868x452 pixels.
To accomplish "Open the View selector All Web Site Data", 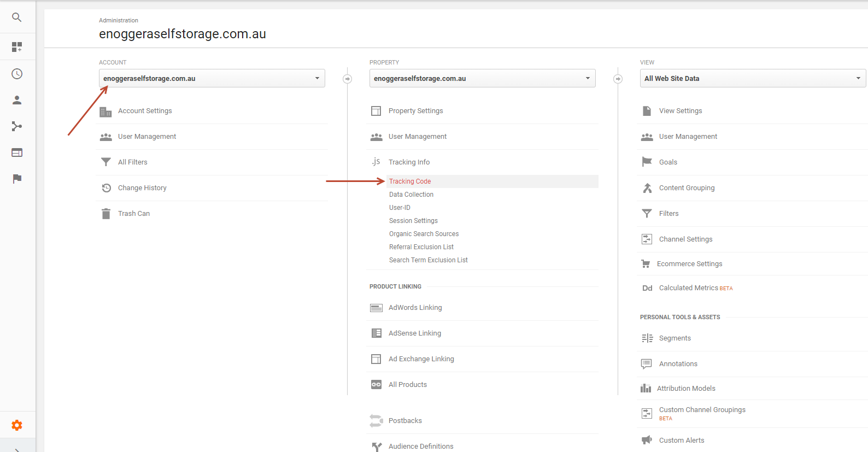I will coord(753,78).
